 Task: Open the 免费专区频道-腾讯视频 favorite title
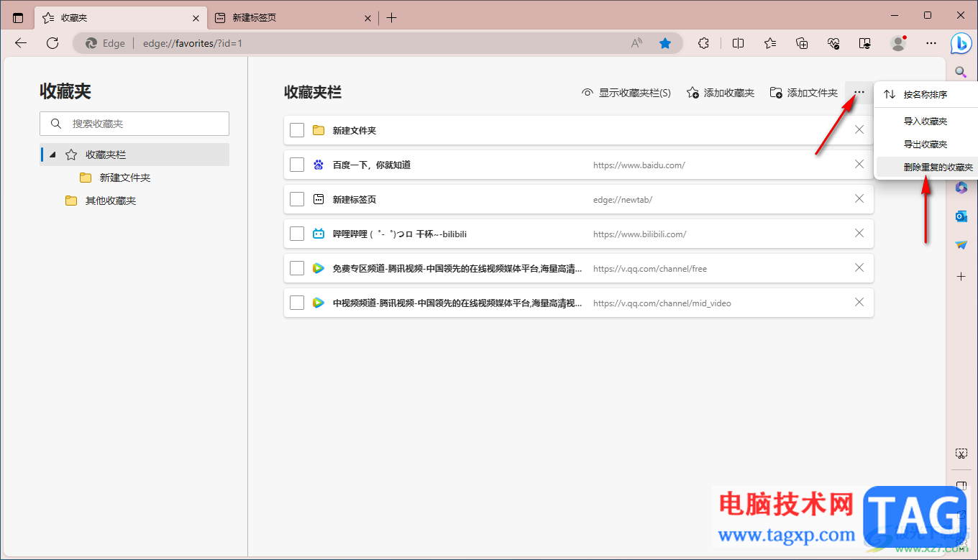click(x=457, y=269)
